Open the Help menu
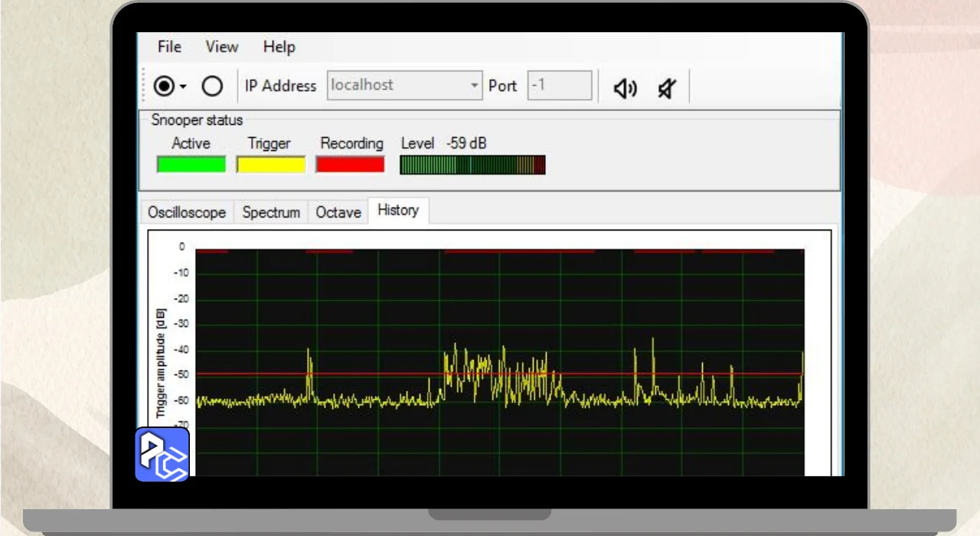 (279, 47)
